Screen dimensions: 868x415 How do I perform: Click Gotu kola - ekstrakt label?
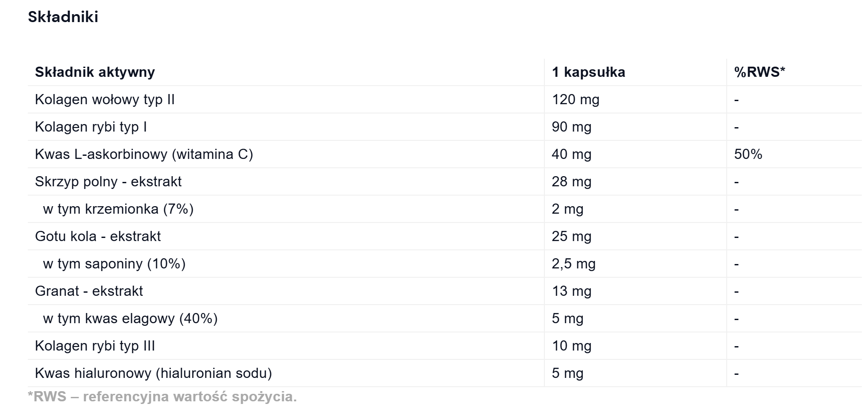pyautogui.click(x=98, y=236)
